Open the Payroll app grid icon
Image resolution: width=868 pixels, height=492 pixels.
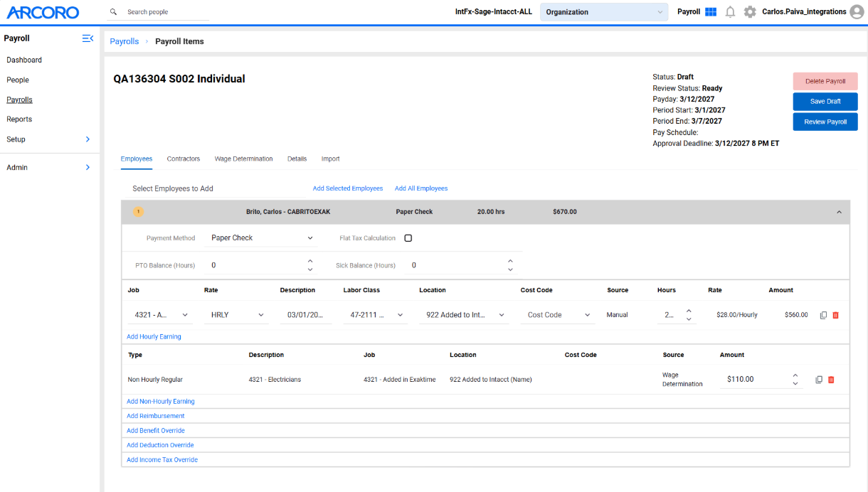711,12
